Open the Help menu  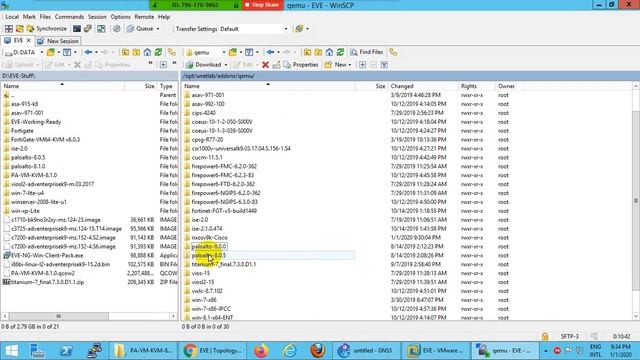click(x=164, y=17)
